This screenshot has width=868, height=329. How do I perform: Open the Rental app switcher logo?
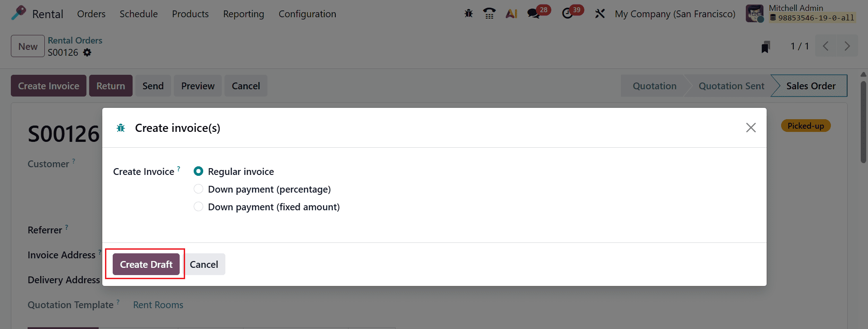(18, 14)
